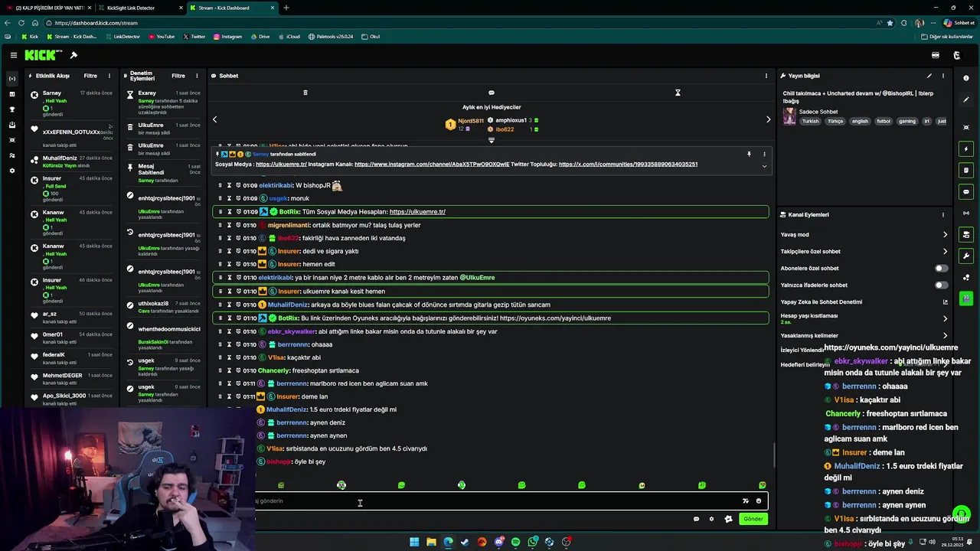Open the LinkDetector bookmark
The height and width of the screenshot is (551, 980).
[x=122, y=37]
